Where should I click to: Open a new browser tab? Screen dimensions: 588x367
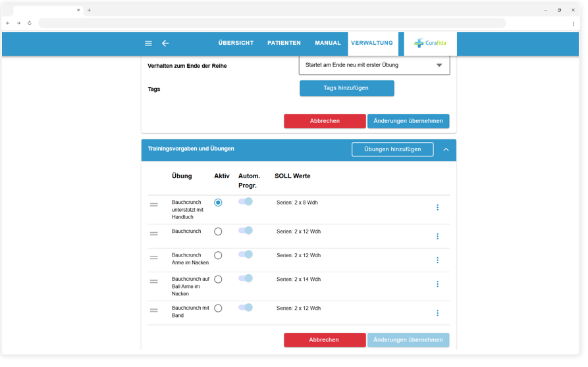click(x=90, y=10)
